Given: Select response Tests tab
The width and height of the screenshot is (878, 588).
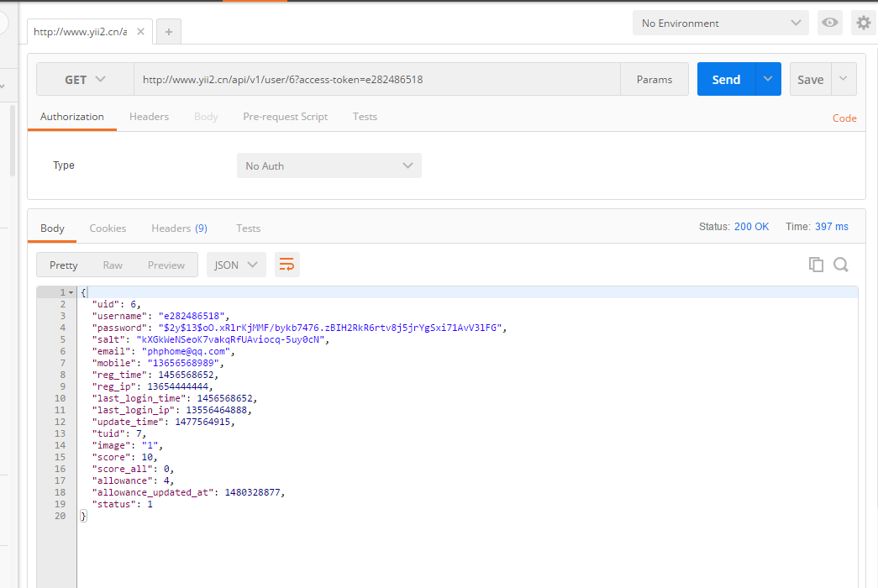Looking at the screenshot, I should tap(248, 228).
